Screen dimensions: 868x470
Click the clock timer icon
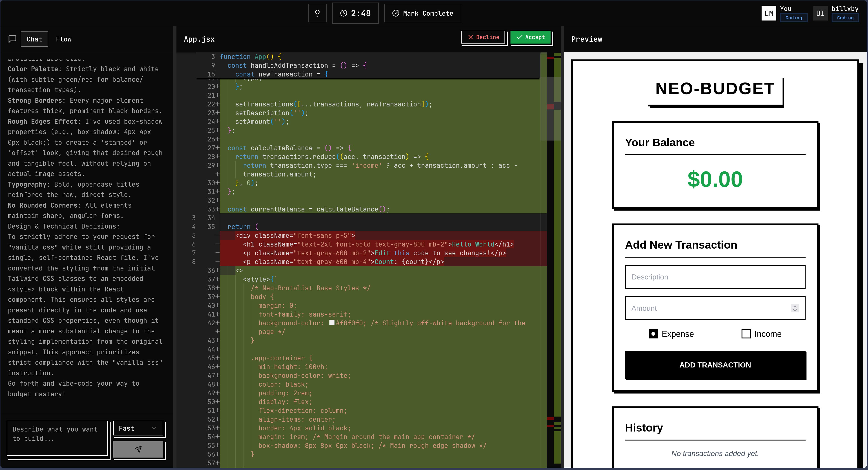343,13
